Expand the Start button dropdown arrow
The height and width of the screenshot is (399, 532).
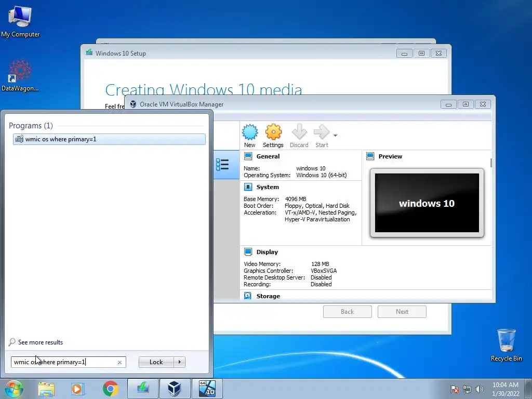click(x=335, y=136)
